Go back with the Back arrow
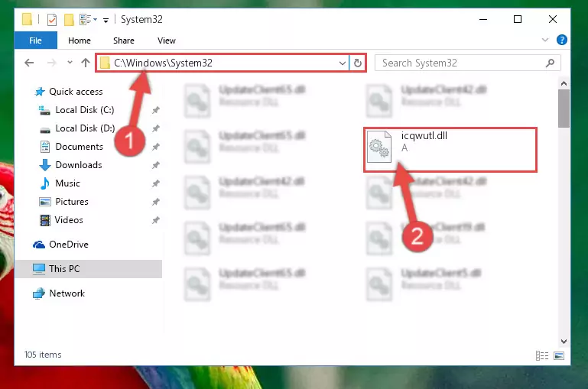588x389 pixels. coord(29,63)
